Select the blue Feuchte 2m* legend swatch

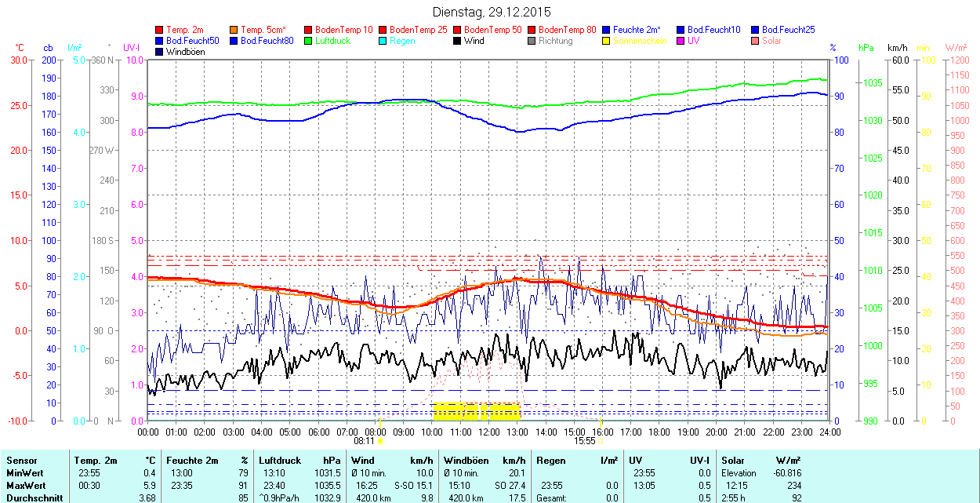pyautogui.click(x=606, y=30)
